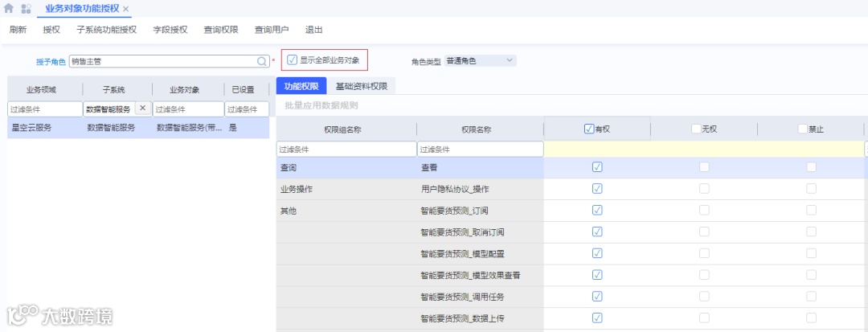
Task: Toggle 有权 for 智能要货预测_订阅
Action: (596, 211)
